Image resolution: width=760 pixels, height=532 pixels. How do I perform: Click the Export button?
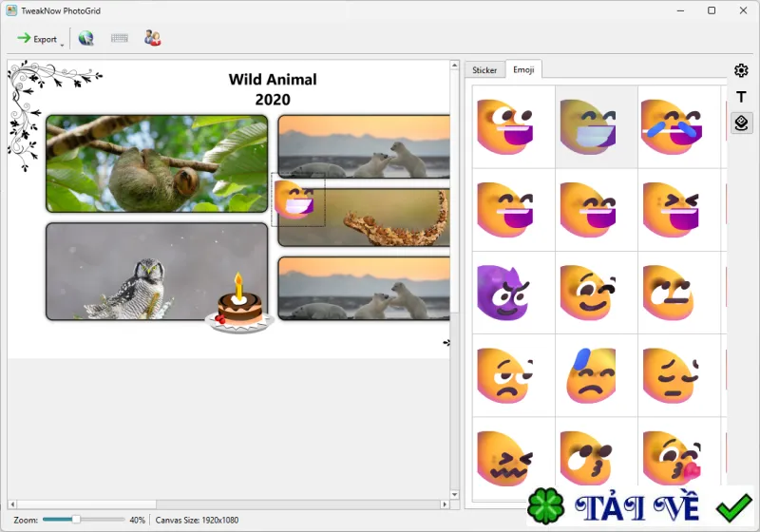(36, 39)
